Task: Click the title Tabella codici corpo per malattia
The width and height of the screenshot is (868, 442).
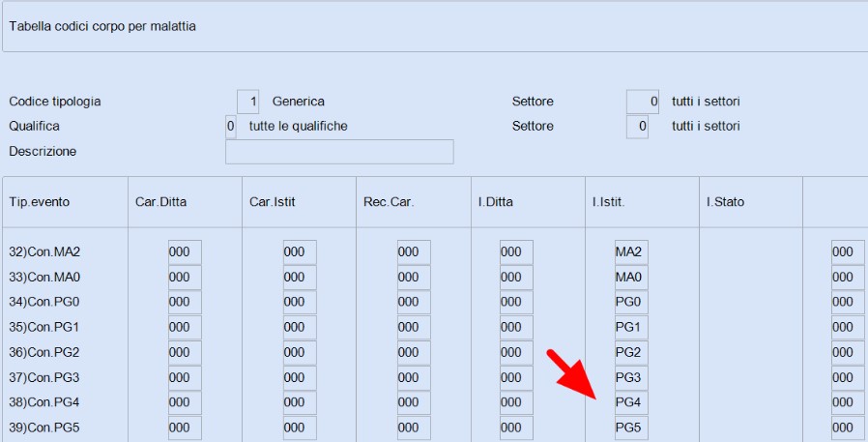Action: coord(102,26)
